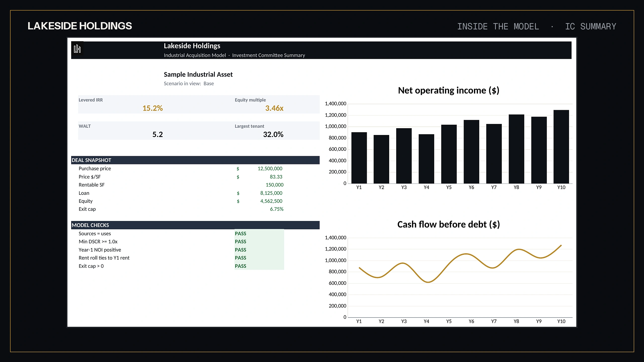
Task: Click PASS cell for Year-1 NOI positive
Action: click(x=259, y=250)
